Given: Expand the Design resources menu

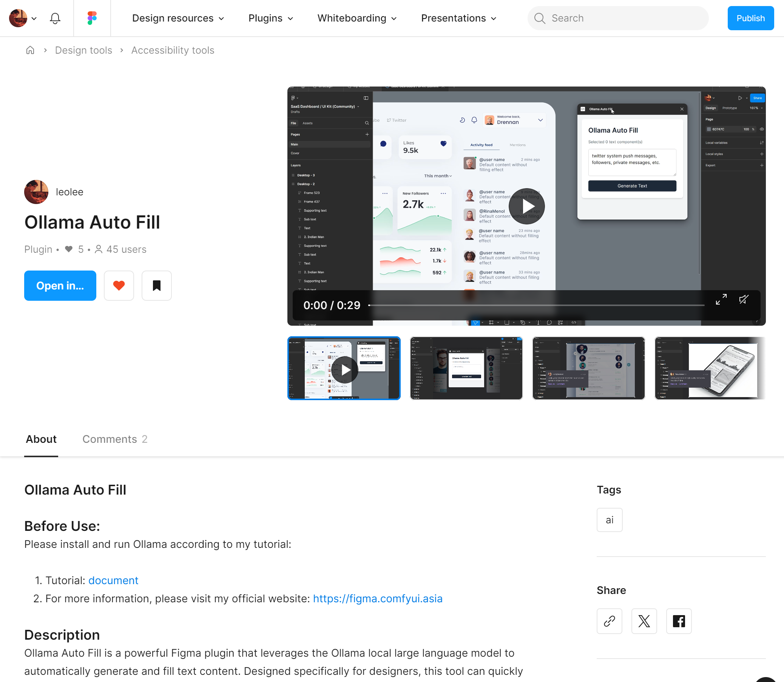Looking at the screenshot, I should point(178,18).
